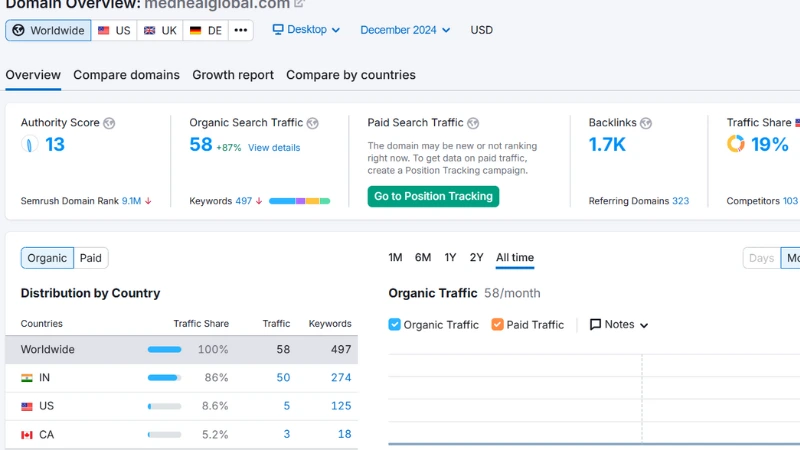Click globe info icon beside Paid Search Traffic
Screen dimensions: 800x450
pyautogui.click(x=473, y=123)
